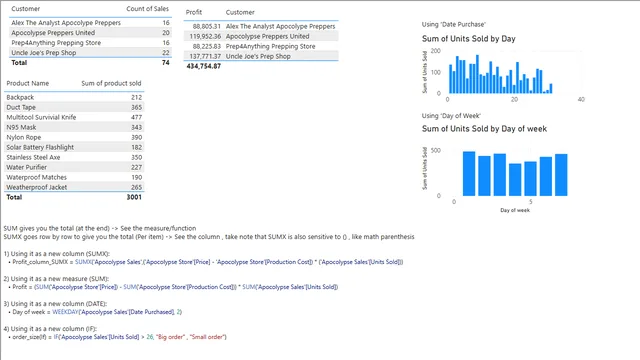Select the Water Purifier product row
Image resolution: width=640 pixels, height=360 pixels.
(74, 167)
